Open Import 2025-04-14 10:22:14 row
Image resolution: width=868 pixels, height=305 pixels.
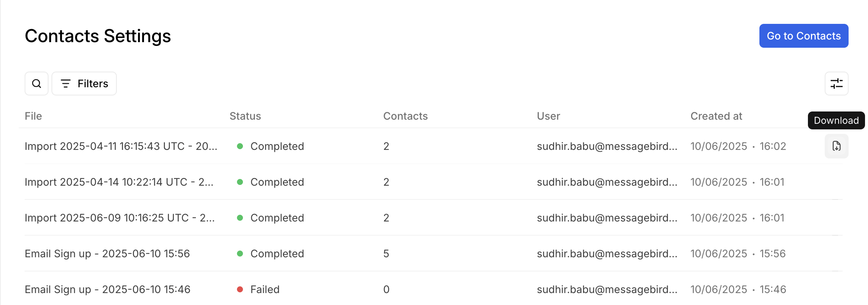[x=119, y=182]
